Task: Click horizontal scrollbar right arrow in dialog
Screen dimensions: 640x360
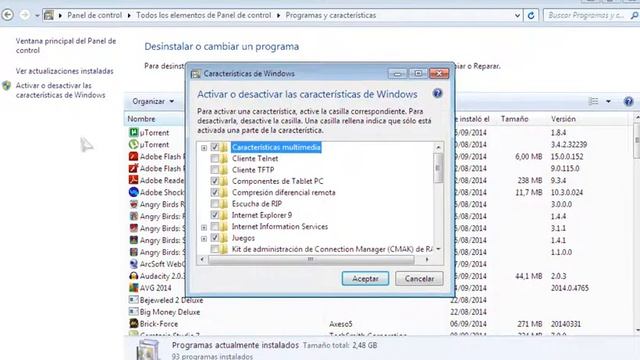Action: (427, 259)
